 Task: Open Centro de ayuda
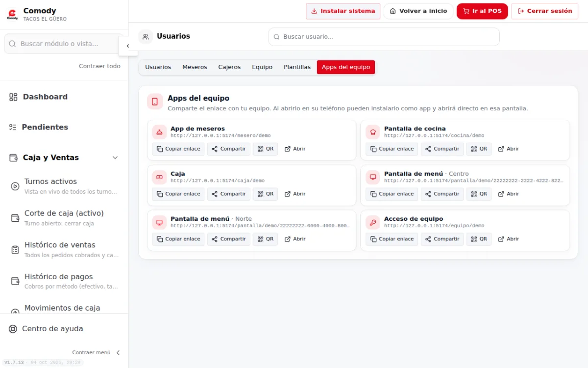pyautogui.click(x=64, y=329)
